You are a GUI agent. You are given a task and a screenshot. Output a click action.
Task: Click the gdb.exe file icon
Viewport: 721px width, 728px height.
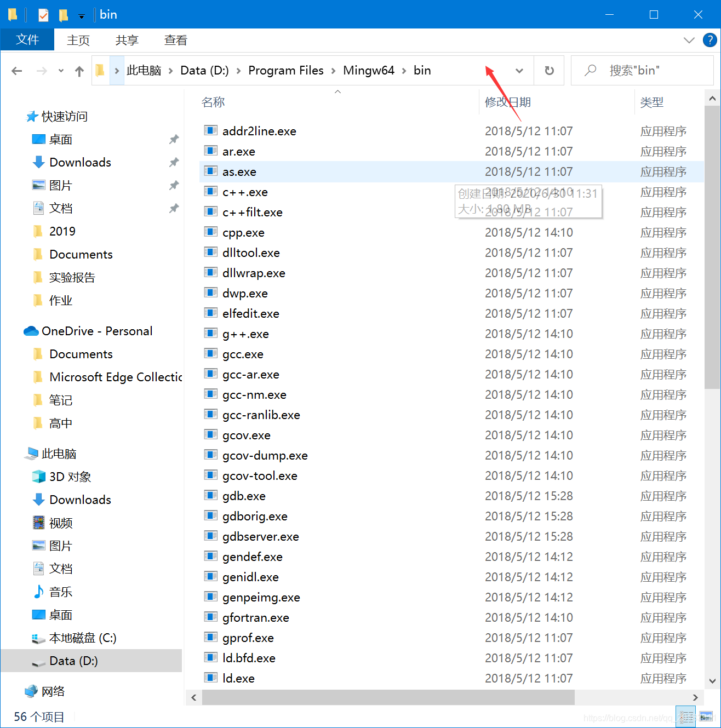point(211,495)
